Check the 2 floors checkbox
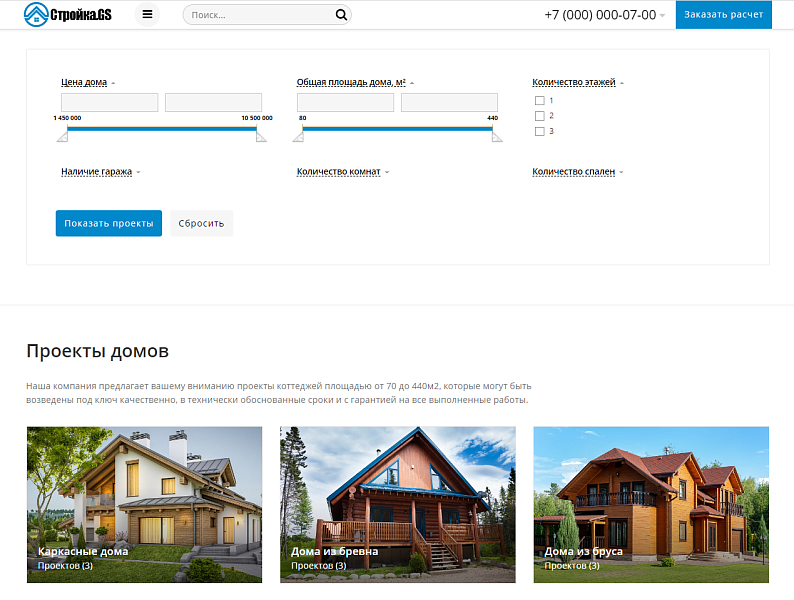This screenshot has width=794, height=600. [x=540, y=116]
